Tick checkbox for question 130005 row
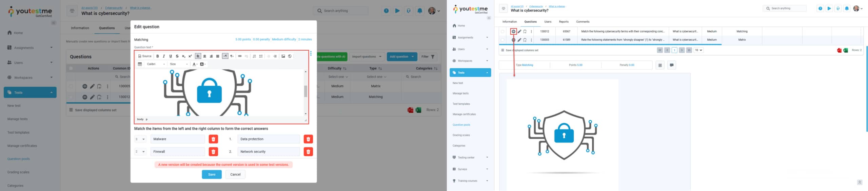Viewport: 868px width, 191px height. [502, 40]
